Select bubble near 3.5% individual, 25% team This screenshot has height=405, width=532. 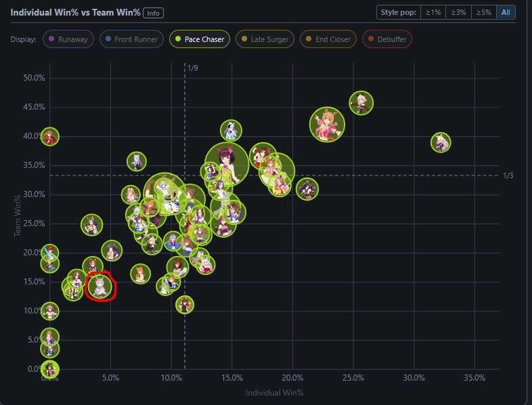pos(91,225)
